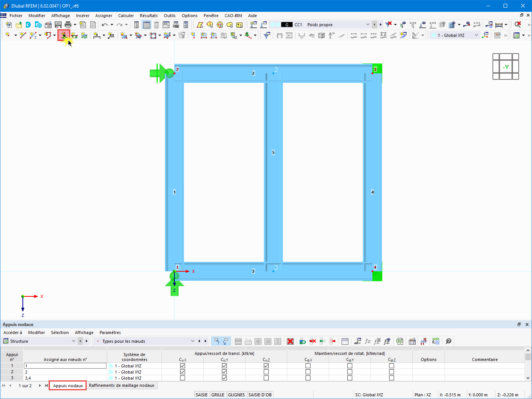Export the table to Excel
Image resolution: width=532 pixels, height=399 pixels.
click(x=400, y=341)
